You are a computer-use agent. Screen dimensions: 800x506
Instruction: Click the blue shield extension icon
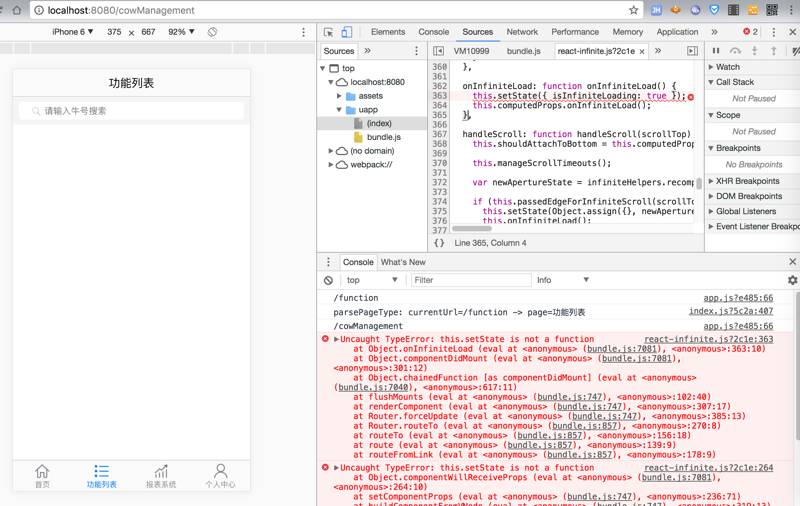[714, 10]
